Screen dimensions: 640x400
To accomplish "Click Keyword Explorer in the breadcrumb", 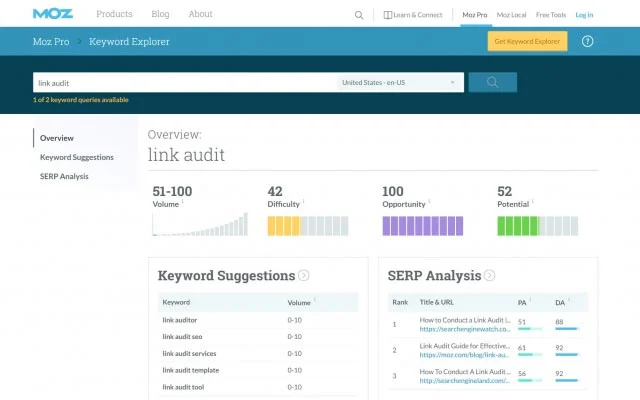I will (x=129, y=41).
